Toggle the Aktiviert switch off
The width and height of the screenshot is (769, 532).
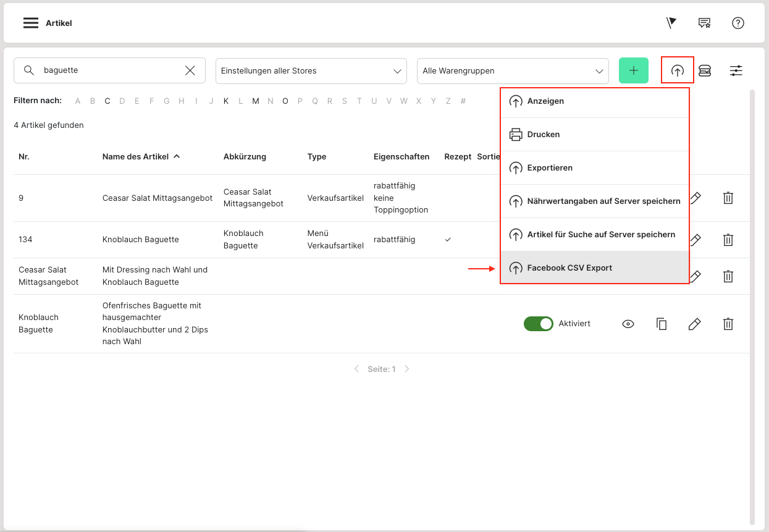pyautogui.click(x=538, y=324)
